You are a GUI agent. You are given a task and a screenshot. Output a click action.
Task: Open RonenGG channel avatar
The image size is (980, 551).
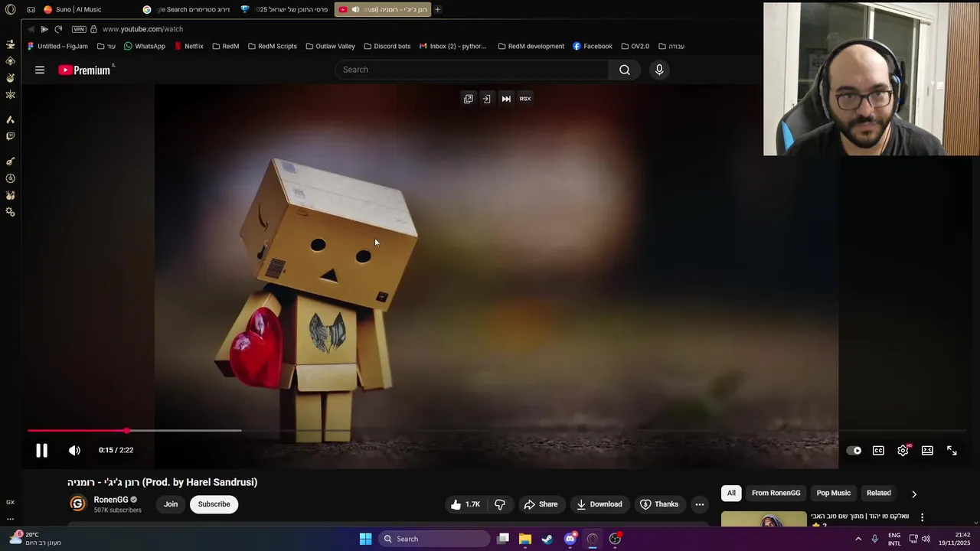click(x=77, y=504)
